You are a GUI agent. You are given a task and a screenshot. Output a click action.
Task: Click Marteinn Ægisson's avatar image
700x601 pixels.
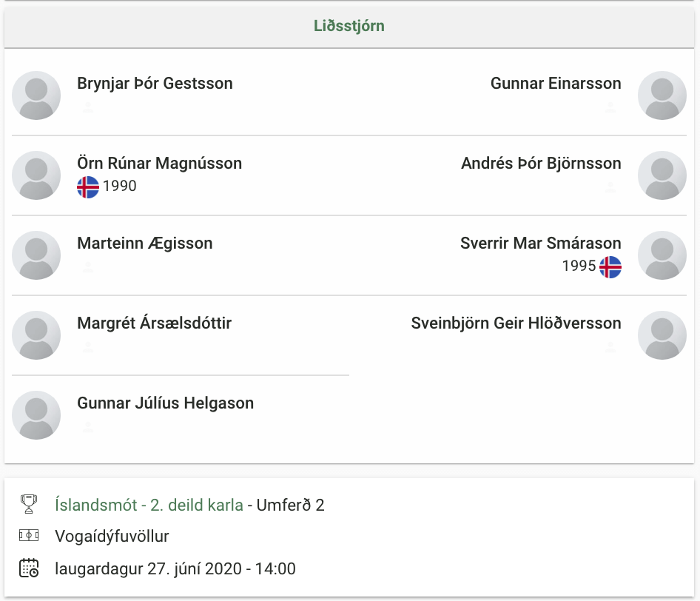[36, 255]
